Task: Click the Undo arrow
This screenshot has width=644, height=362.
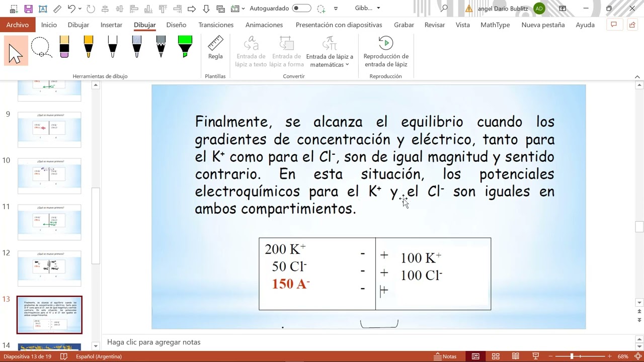Action: (x=71, y=9)
